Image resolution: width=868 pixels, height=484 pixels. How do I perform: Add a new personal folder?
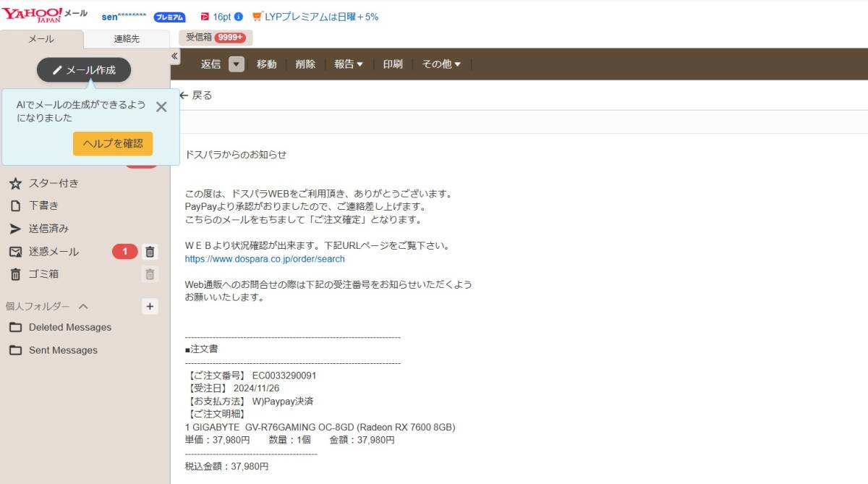click(x=150, y=306)
